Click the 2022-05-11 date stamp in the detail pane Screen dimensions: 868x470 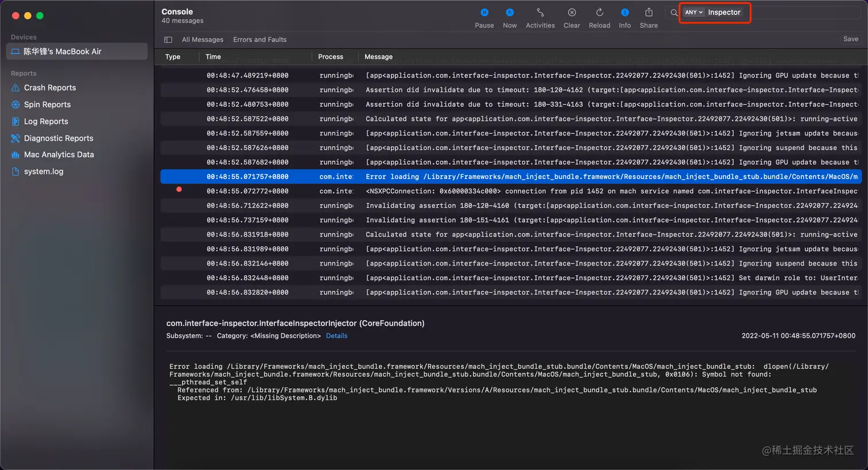point(799,336)
